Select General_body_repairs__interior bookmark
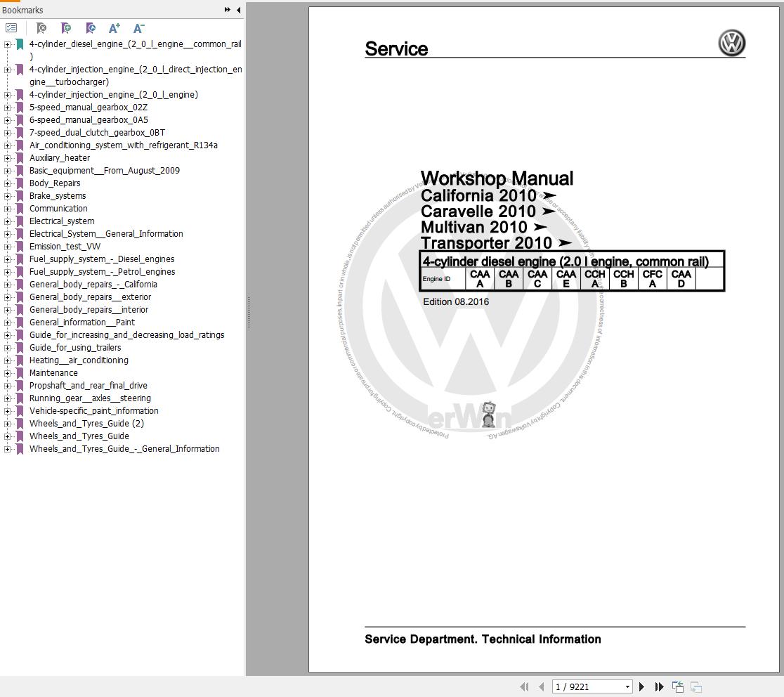Screen dimensions: 784x697 click(89, 309)
